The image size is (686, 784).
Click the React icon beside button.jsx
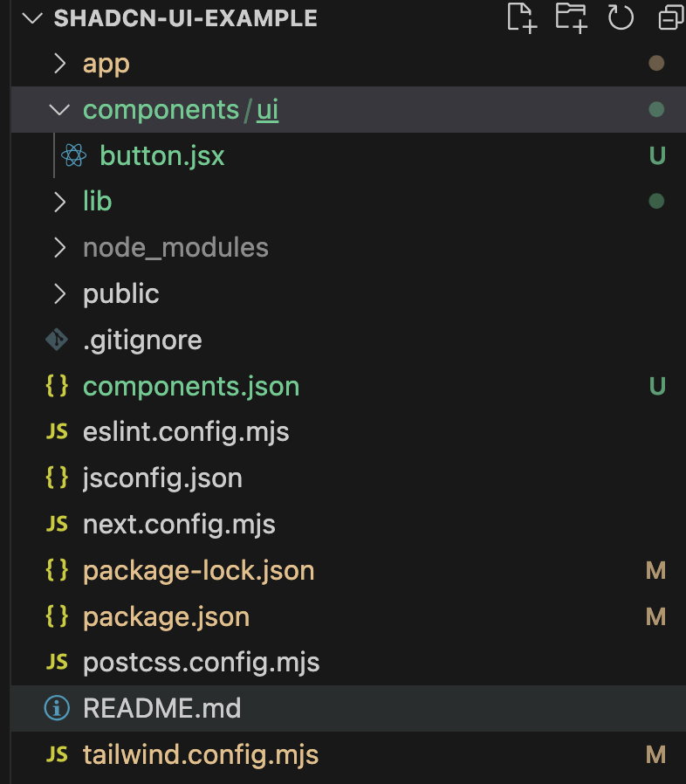[73, 156]
